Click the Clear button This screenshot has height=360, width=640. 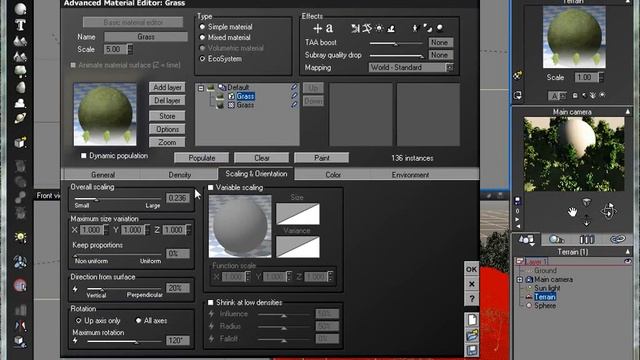[262, 158]
